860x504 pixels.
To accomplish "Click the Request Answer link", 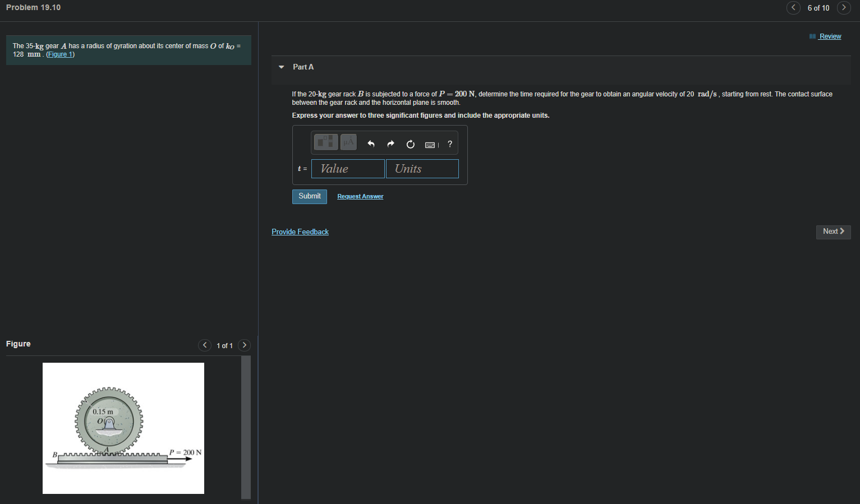I will pos(360,196).
